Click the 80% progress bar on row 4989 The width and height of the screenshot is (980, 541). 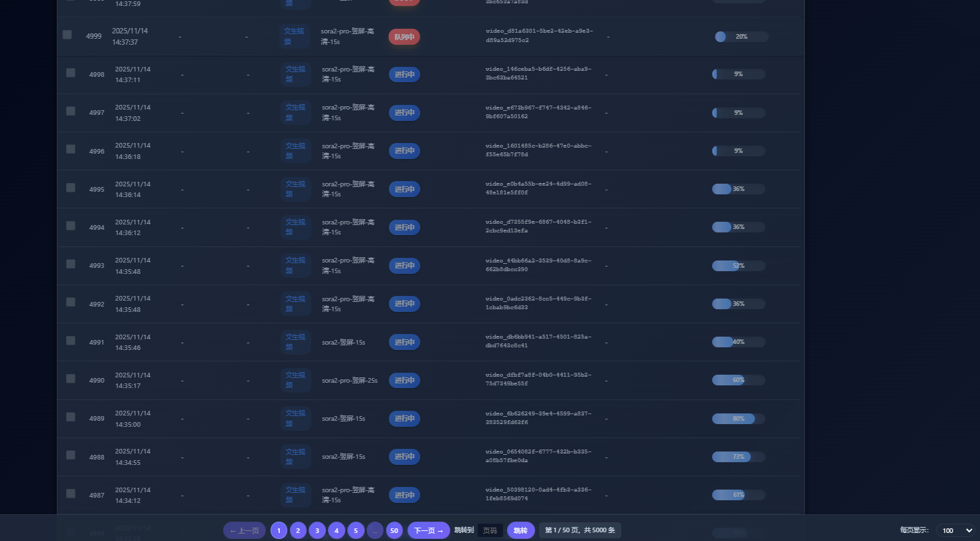(738, 419)
